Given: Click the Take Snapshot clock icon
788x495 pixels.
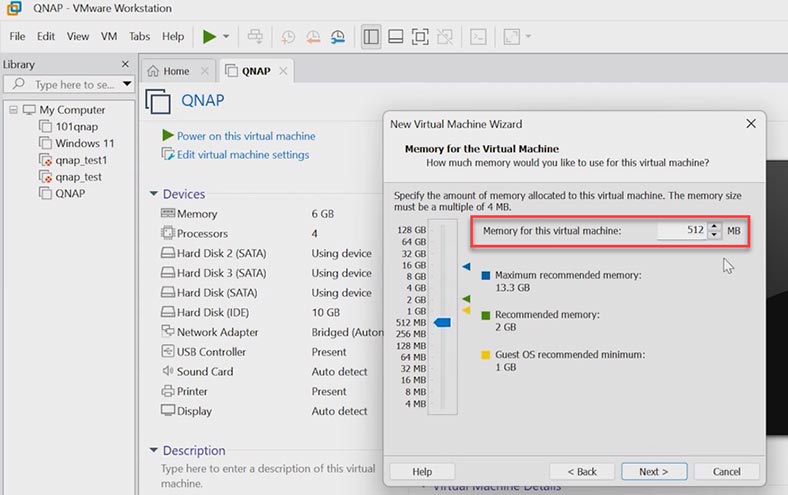Looking at the screenshot, I should 288,36.
